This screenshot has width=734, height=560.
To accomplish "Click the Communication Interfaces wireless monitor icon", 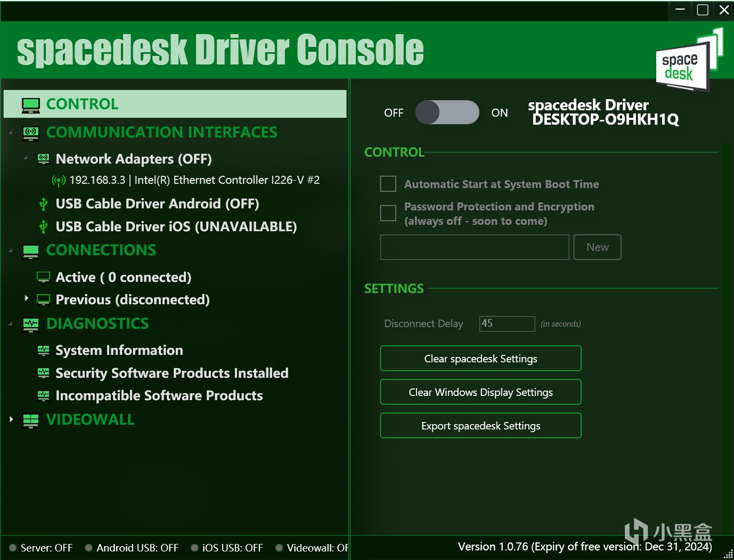I will pos(31,133).
